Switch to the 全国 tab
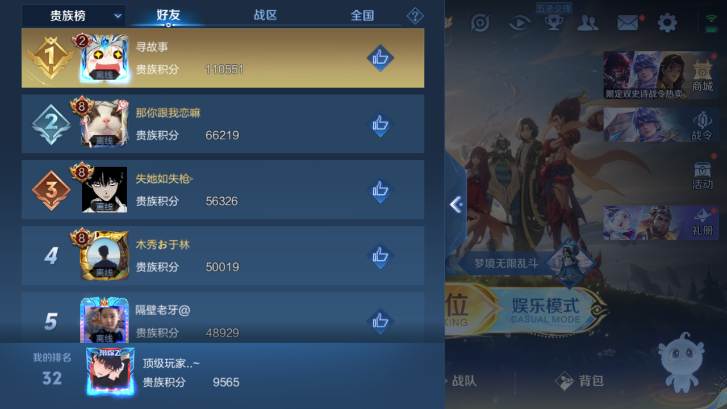This screenshot has width=727, height=409. [362, 15]
